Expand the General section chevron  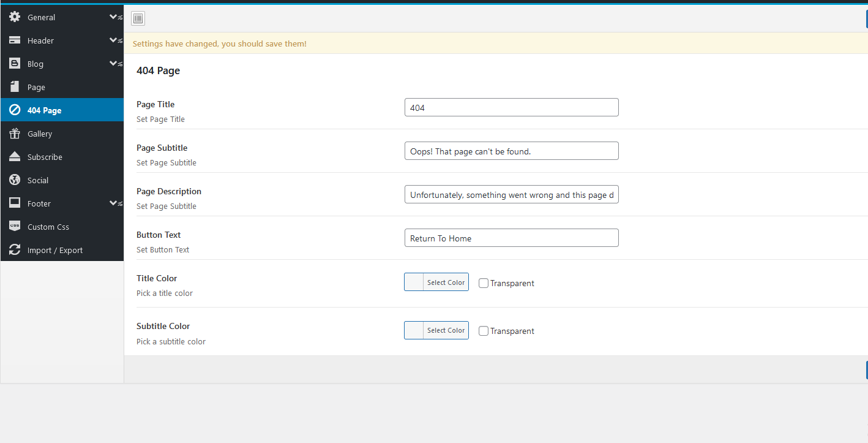click(x=113, y=17)
